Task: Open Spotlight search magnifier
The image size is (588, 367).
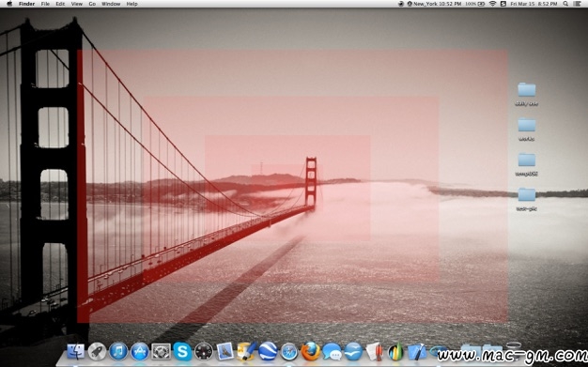Action: [565, 4]
